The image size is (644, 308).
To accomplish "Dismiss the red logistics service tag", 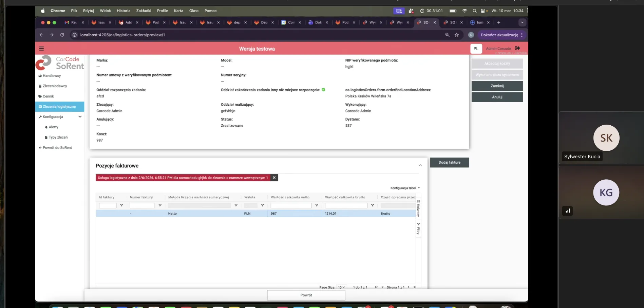I will [274, 178].
